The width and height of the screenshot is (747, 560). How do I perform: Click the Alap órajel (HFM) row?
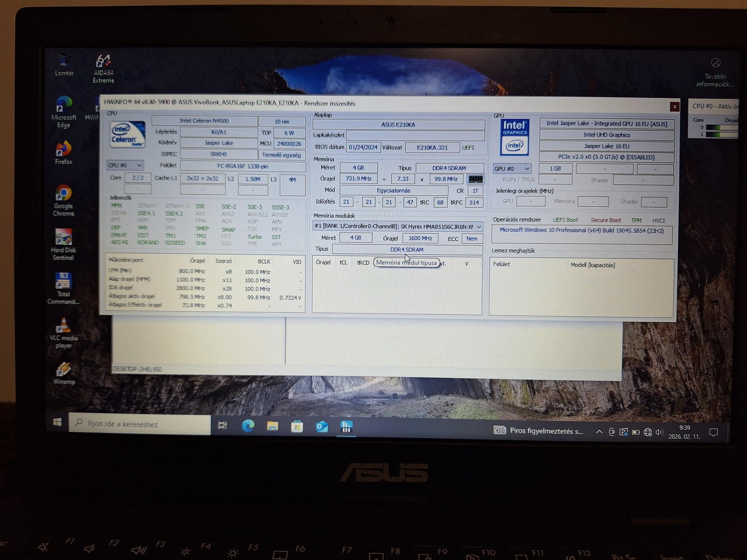click(x=206, y=280)
